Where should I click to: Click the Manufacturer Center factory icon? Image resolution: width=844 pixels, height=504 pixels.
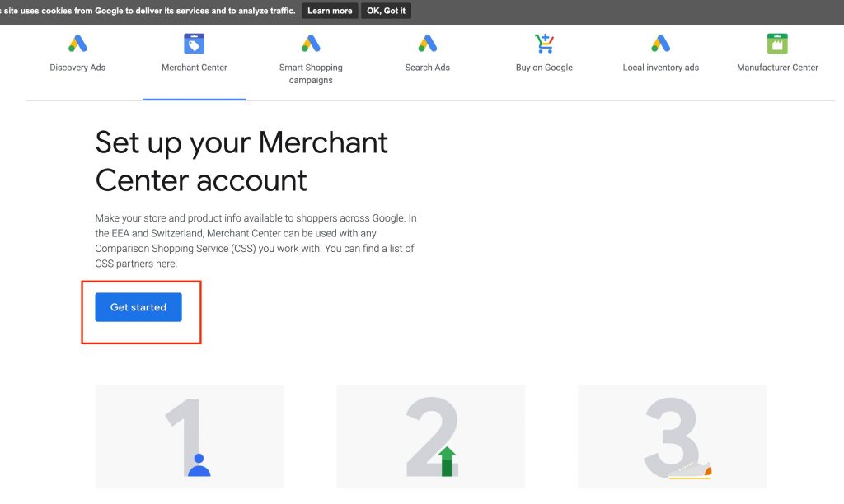tap(777, 44)
